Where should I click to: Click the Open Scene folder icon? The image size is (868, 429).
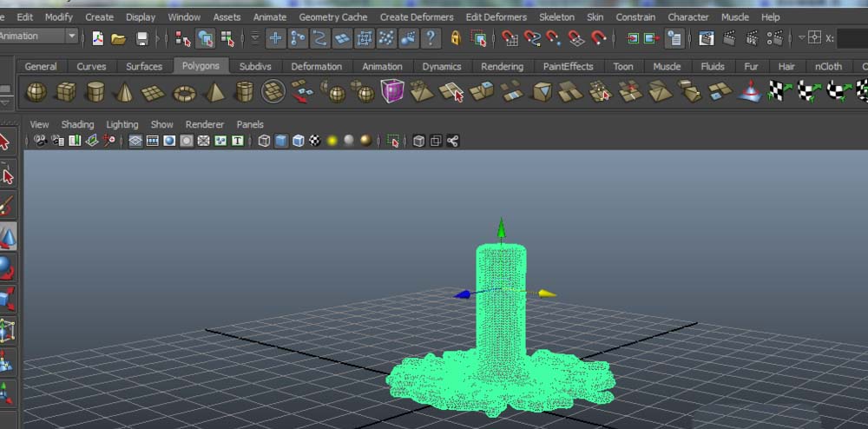click(x=118, y=38)
